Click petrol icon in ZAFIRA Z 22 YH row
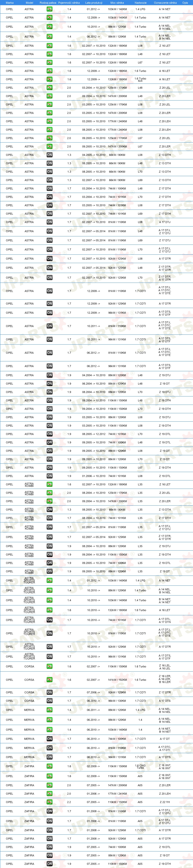 click(x=50, y=802)
